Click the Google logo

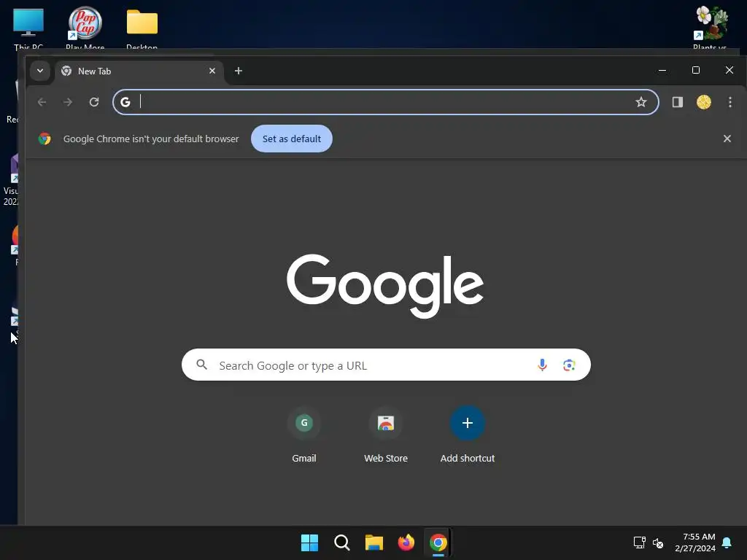click(x=385, y=286)
